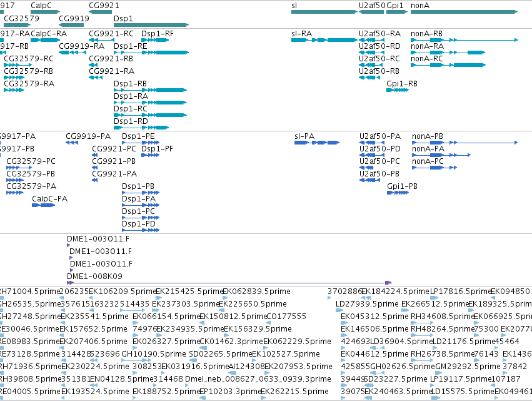Click protein Gpi1-PB
This screenshot has width=532, height=401.
[398, 193]
